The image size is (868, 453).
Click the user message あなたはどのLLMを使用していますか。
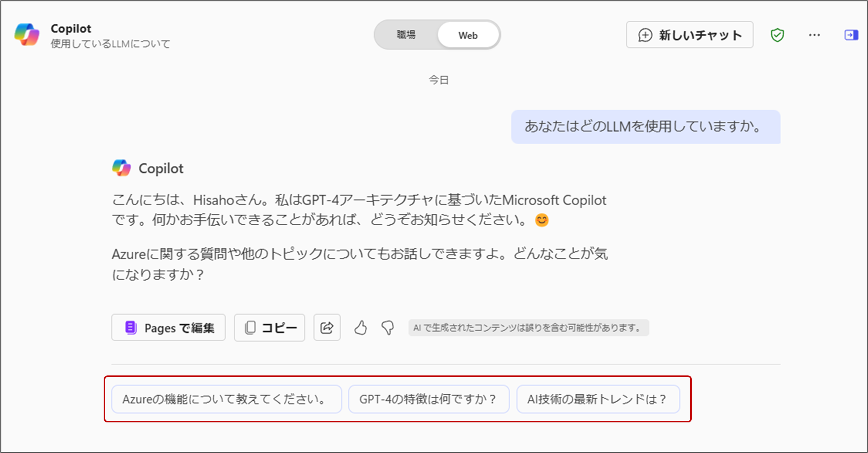click(x=646, y=127)
